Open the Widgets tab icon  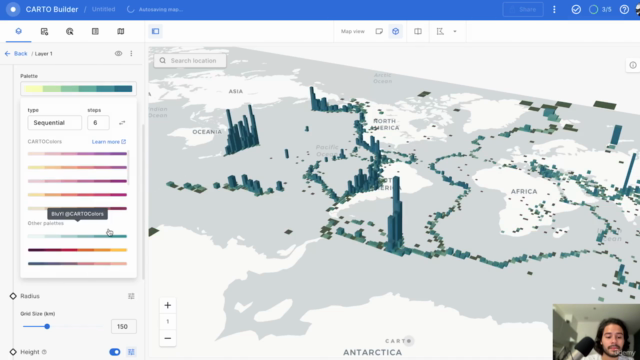[x=44, y=31]
